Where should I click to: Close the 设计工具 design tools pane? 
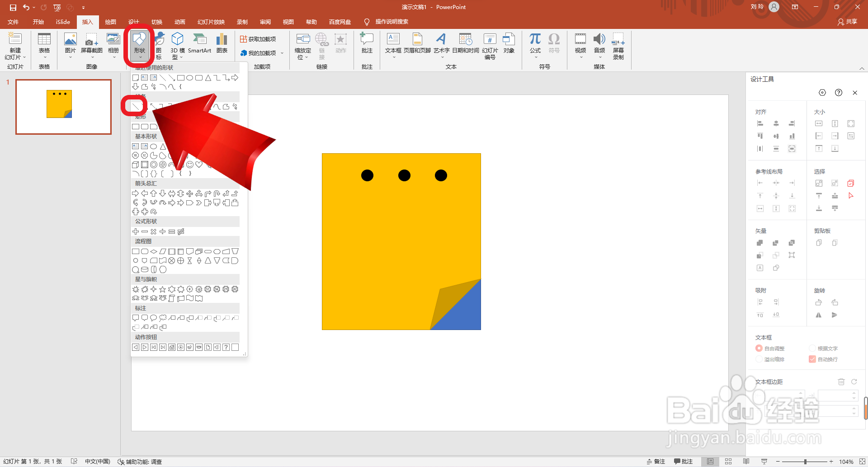855,93
